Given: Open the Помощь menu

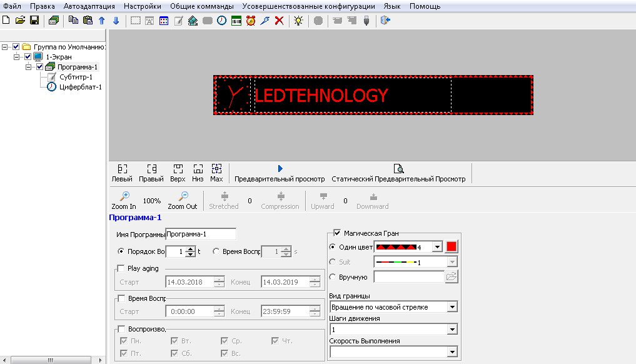Looking at the screenshot, I should 425,6.
